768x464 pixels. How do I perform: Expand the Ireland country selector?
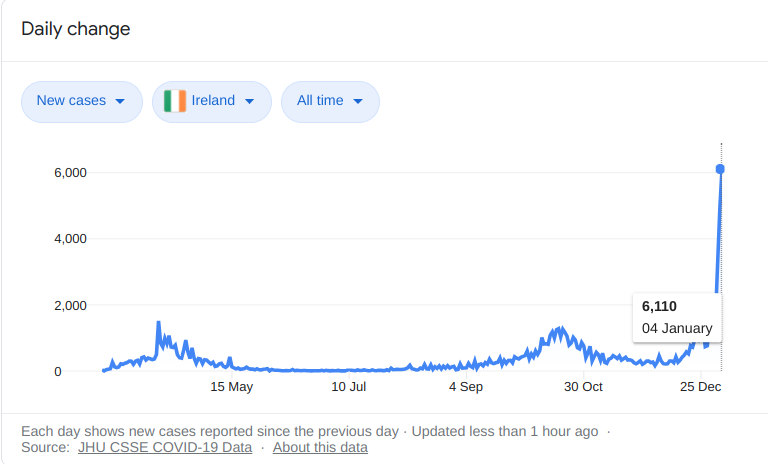point(212,101)
